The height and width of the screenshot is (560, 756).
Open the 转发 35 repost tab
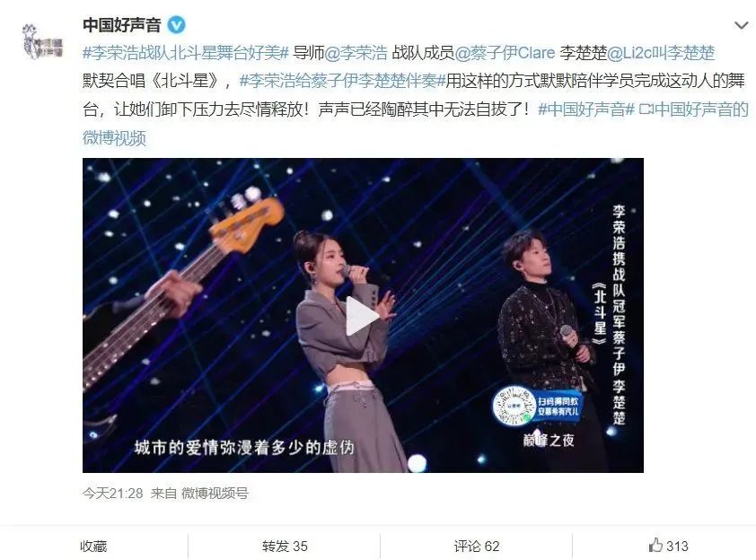[x=285, y=546]
